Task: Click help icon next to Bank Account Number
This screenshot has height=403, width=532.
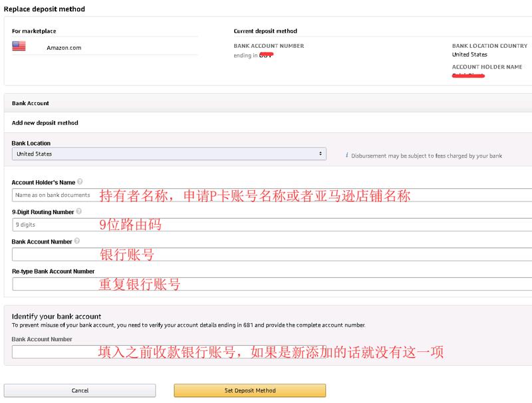Action: point(77,241)
